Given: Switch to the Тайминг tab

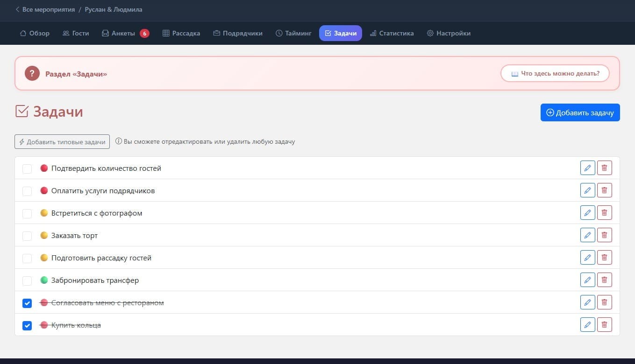Looking at the screenshot, I should 293,33.
